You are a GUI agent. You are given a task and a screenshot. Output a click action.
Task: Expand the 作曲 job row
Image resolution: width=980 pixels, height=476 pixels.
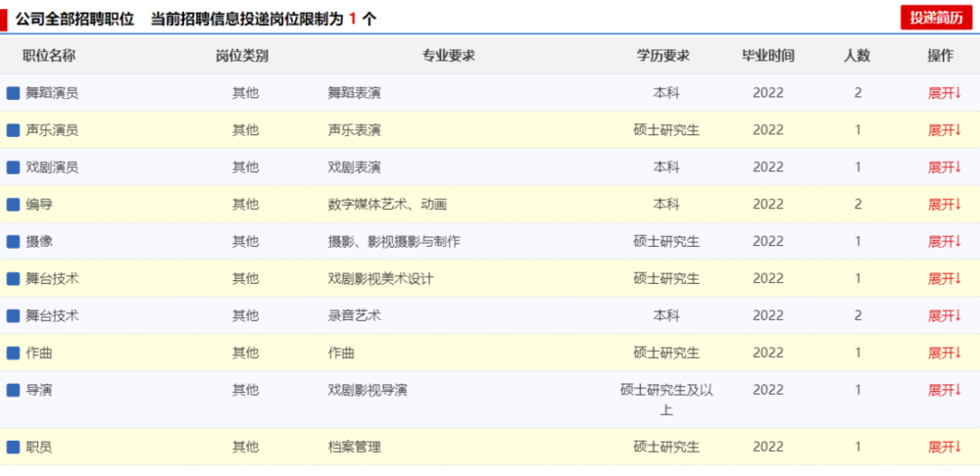tap(945, 353)
